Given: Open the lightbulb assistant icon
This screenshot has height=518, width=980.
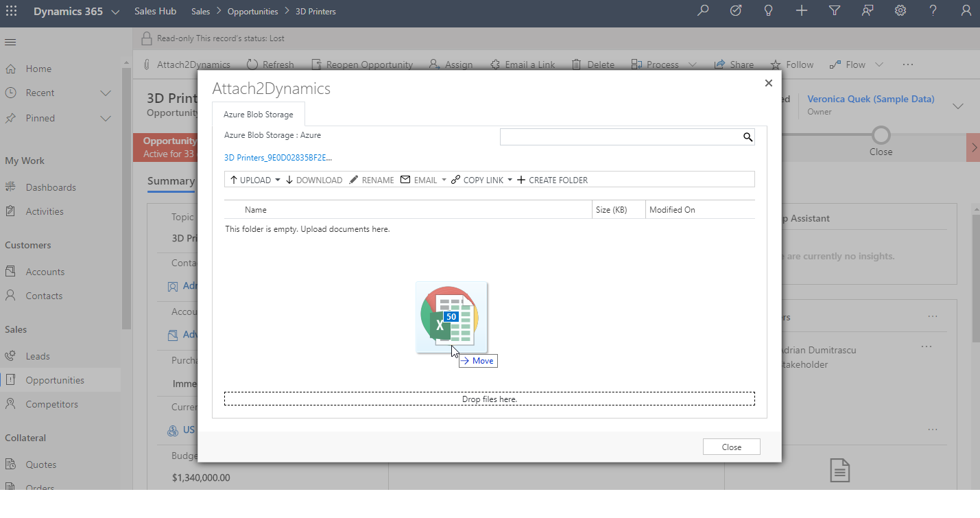Looking at the screenshot, I should (x=769, y=11).
